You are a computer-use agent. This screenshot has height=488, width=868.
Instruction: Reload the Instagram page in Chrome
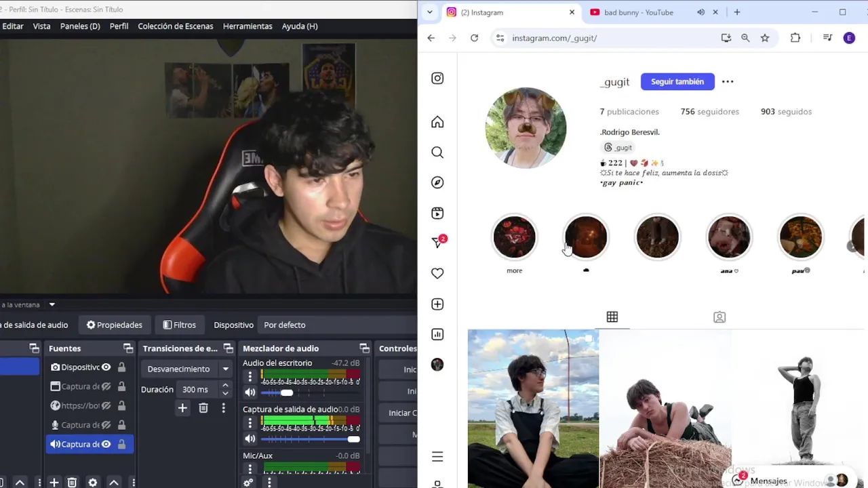pyautogui.click(x=474, y=38)
